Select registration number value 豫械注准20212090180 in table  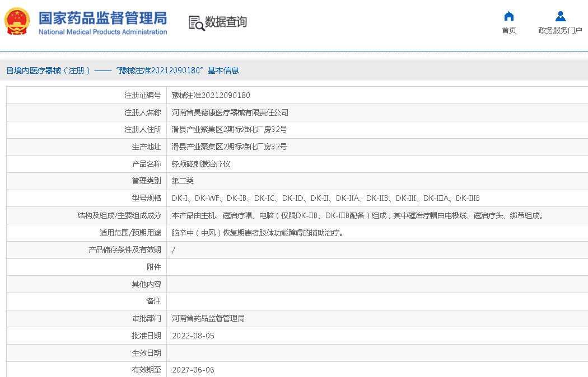(211, 95)
